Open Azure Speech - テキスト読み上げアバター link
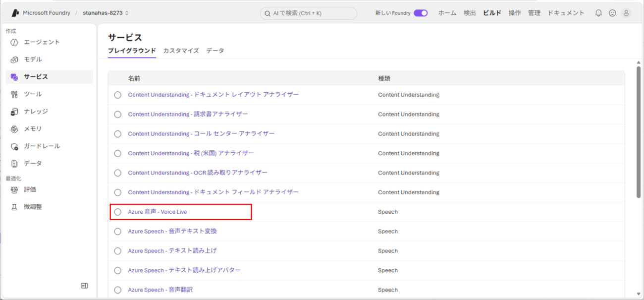Screen dimensions: 644x300 [x=184, y=270]
